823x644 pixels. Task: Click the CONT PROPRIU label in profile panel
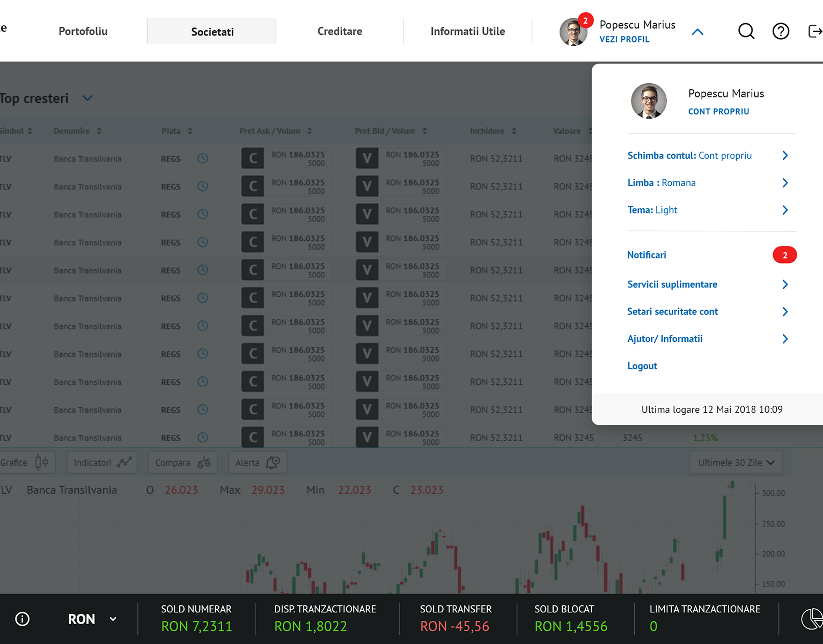718,112
